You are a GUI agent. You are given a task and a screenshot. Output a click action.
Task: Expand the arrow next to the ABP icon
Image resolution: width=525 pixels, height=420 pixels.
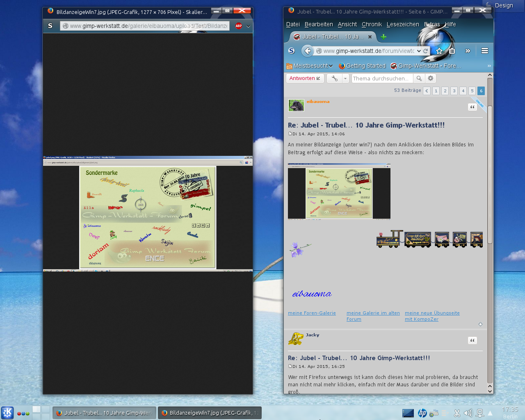[x=248, y=26]
